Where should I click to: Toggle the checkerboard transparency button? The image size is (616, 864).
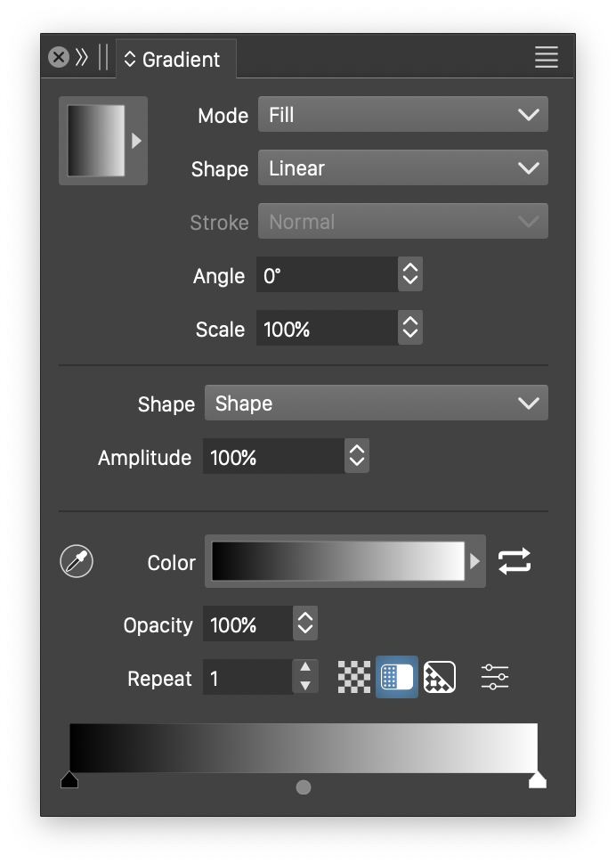point(354,677)
